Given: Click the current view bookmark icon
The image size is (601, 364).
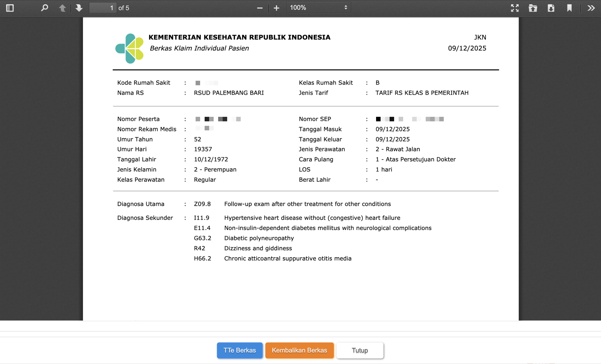Looking at the screenshot, I should pos(569,8).
